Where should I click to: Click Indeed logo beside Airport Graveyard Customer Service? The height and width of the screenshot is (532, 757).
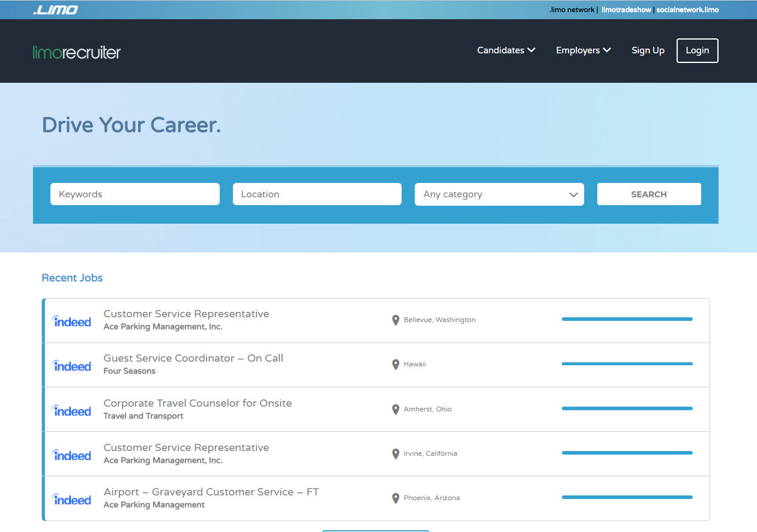tap(71, 499)
